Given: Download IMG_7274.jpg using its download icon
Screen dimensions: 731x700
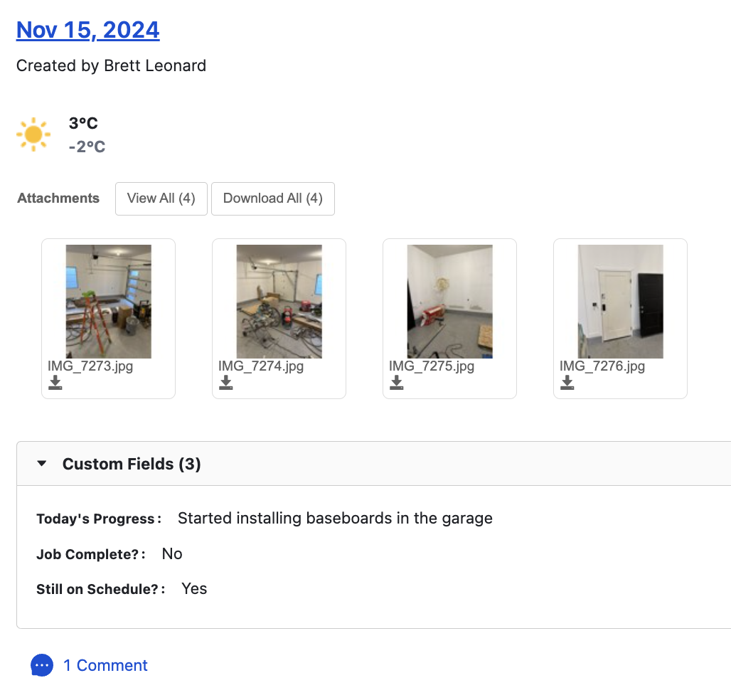Looking at the screenshot, I should (x=225, y=383).
